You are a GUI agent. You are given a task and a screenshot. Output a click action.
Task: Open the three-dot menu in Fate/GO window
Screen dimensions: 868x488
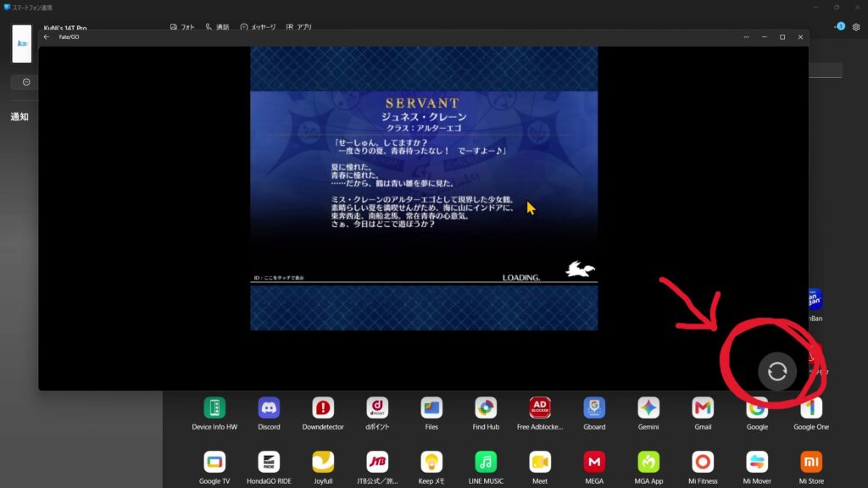(746, 37)
